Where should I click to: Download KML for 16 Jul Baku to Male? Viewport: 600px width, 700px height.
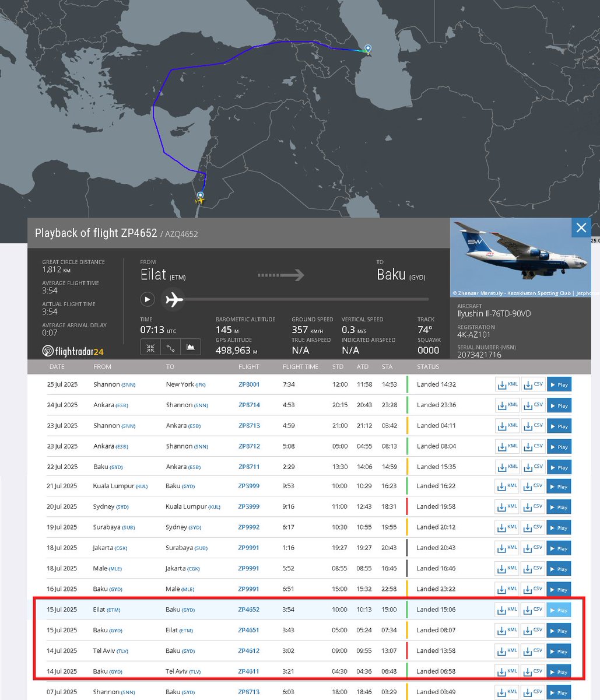pos(507,589)
